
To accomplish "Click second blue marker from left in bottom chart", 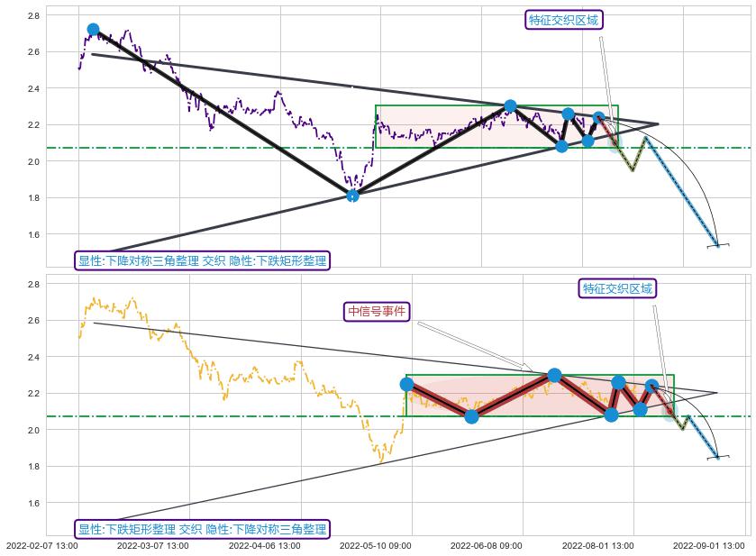I will pyautogui.click(x=471, y=416).
